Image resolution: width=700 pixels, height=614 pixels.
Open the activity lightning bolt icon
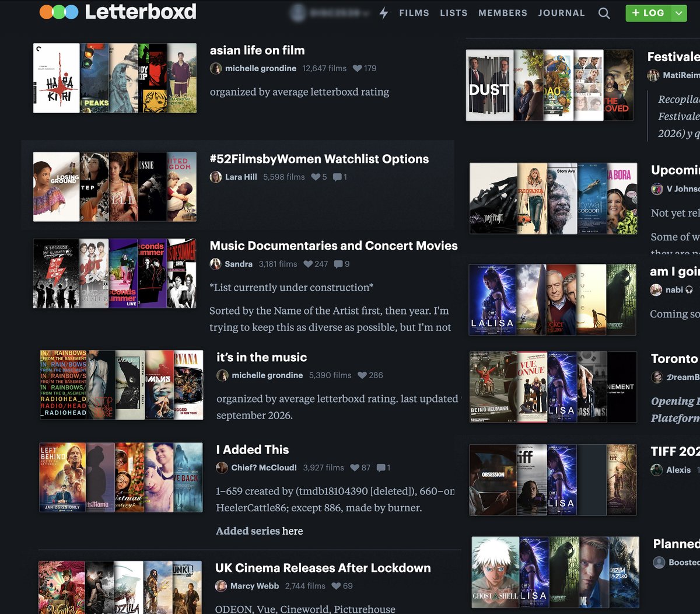click(x=383, y=13)
